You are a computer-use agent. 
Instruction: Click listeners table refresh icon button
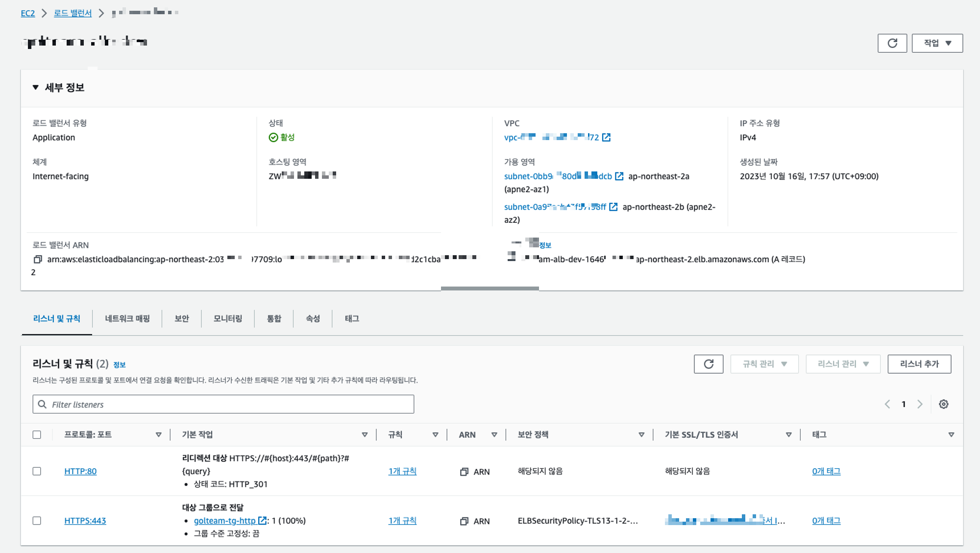point(708,364)
